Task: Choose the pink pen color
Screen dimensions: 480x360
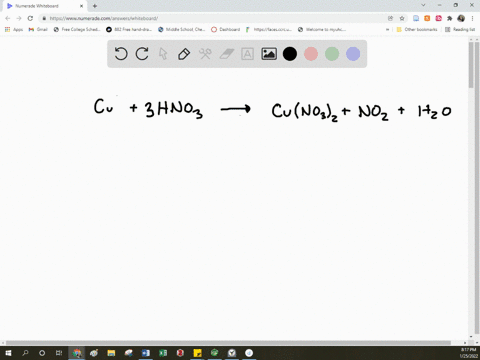Action: click(311, 54)
